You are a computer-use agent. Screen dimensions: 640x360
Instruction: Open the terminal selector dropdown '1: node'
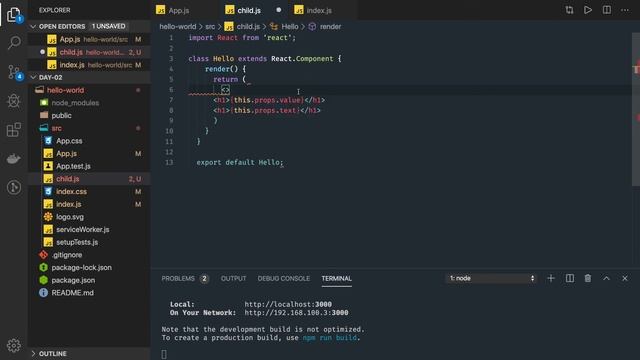(x=491, y=278)
